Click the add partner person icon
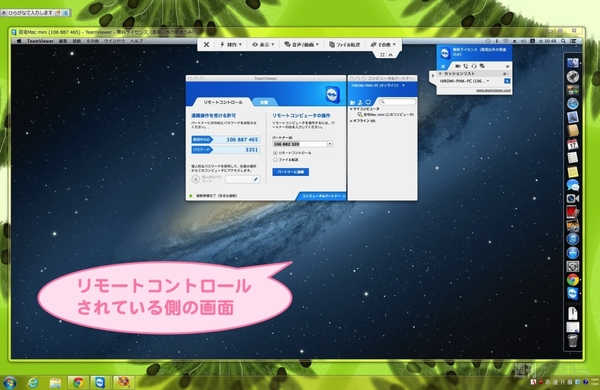 click(360, 103)
